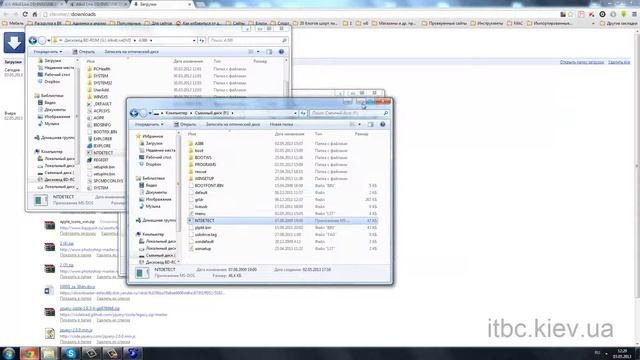Open help icon in Removable disk F window
Image resolution: width=640 pixels, height=360 pixels.
tap(382, 124)
